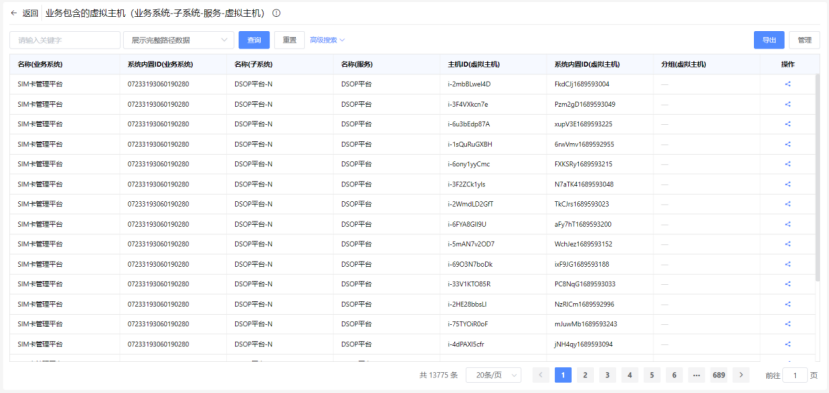Go to page 3
829x393 pixels.
click(607, 375)
